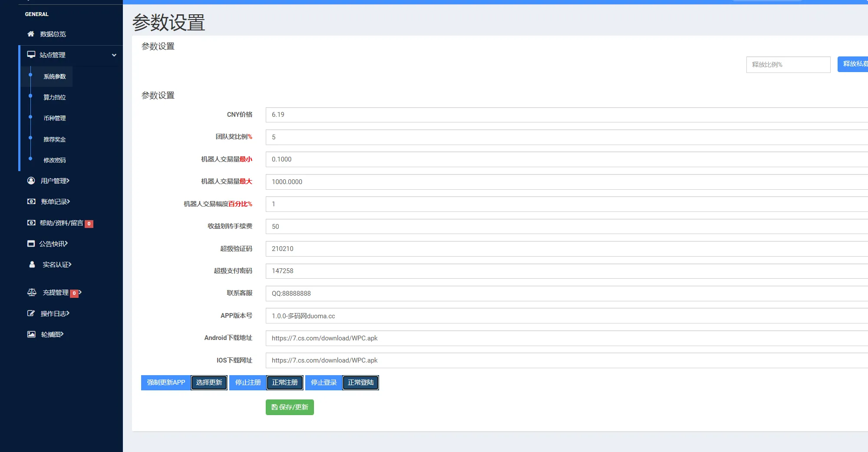Select the 操作日志 pencil icon
Screen dimensions: 868x452
click(30, 313)
